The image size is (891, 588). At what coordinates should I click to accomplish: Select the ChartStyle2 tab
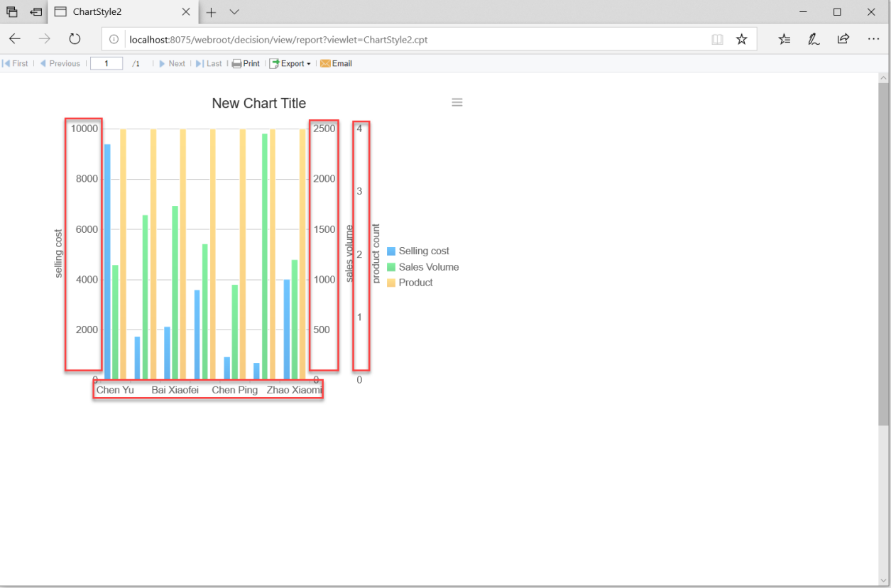pos(122,12)
